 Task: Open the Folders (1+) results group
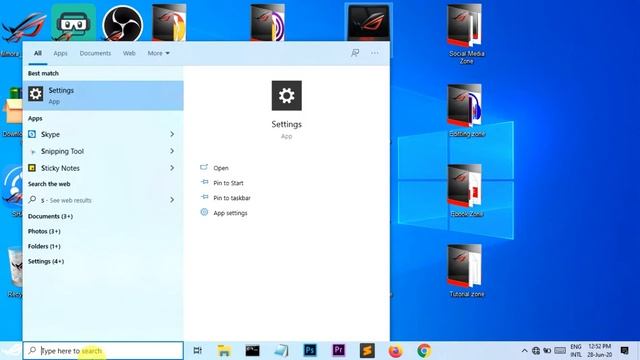[x=44, y=246]
